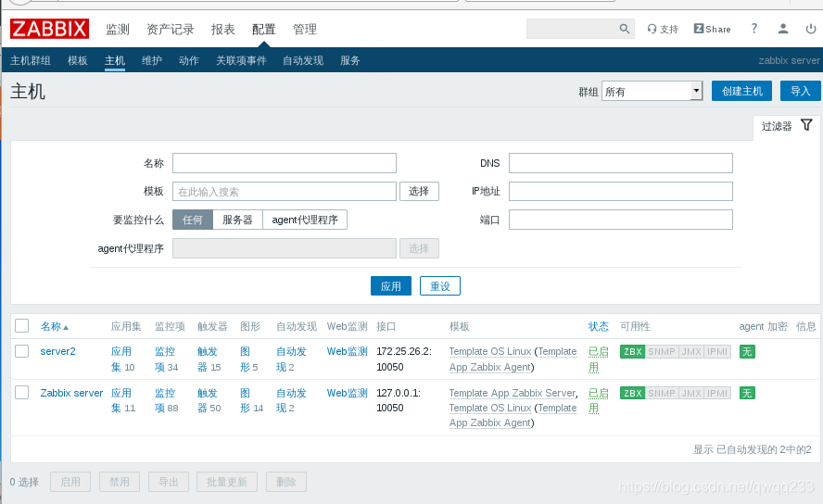The height and width of the screenshot is (504, 823).
Task: Go to 自动发现 submenu
Action: coord(303,60)
